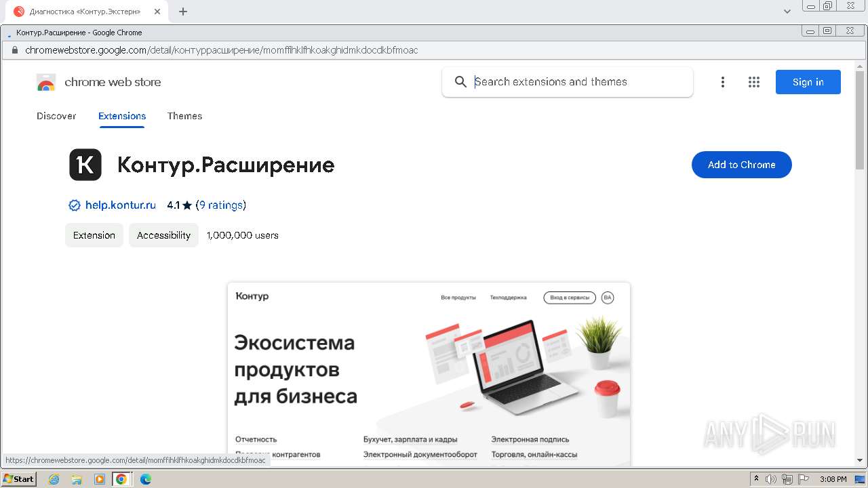Focus the Search extensions and themes field
Screen dimensions: 868x488
pos(568,82)
